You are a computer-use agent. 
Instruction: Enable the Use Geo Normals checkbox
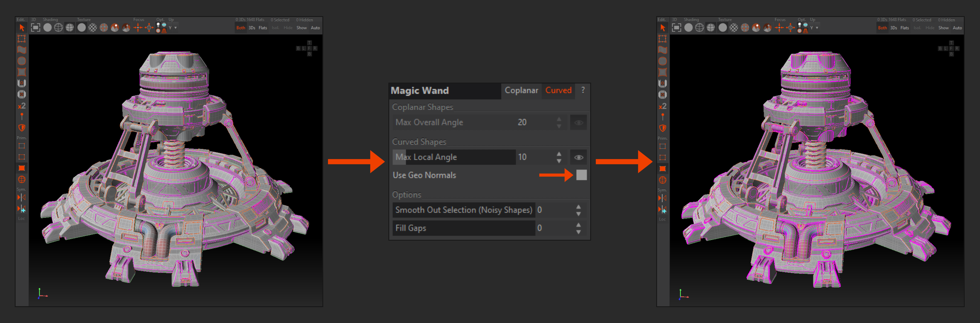pos(581,175)
